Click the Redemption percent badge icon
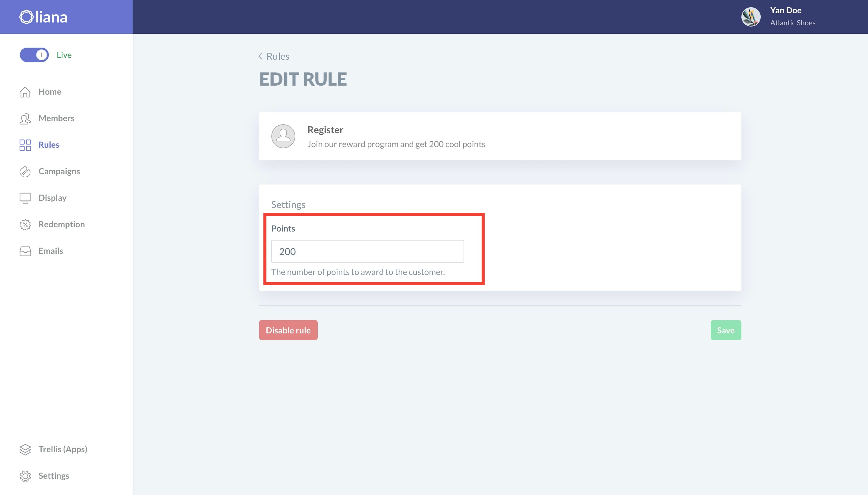Screen dimensions: 868x495 pyautogui.click(x=25, y=224)
